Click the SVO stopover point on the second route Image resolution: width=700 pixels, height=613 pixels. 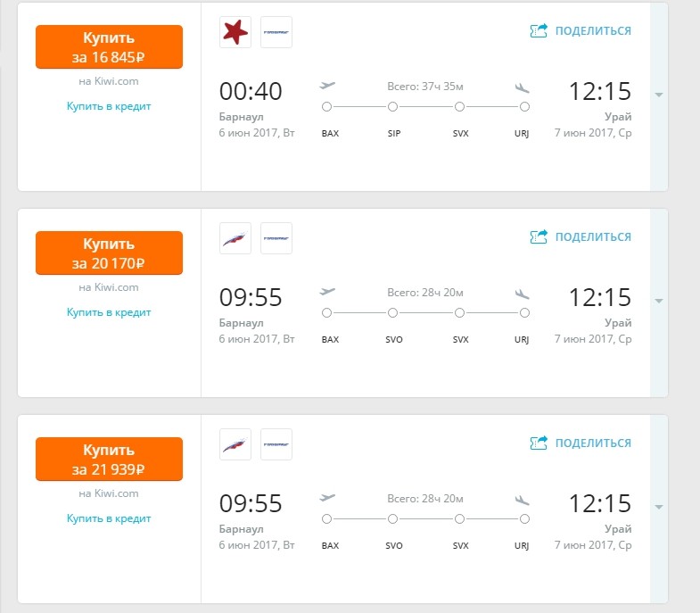click(393, 313)
